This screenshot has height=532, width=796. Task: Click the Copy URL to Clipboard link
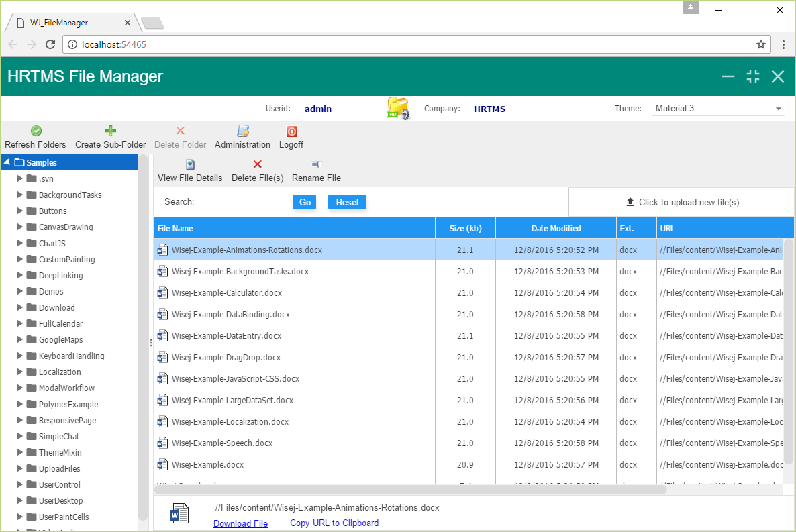click(334, 523)
